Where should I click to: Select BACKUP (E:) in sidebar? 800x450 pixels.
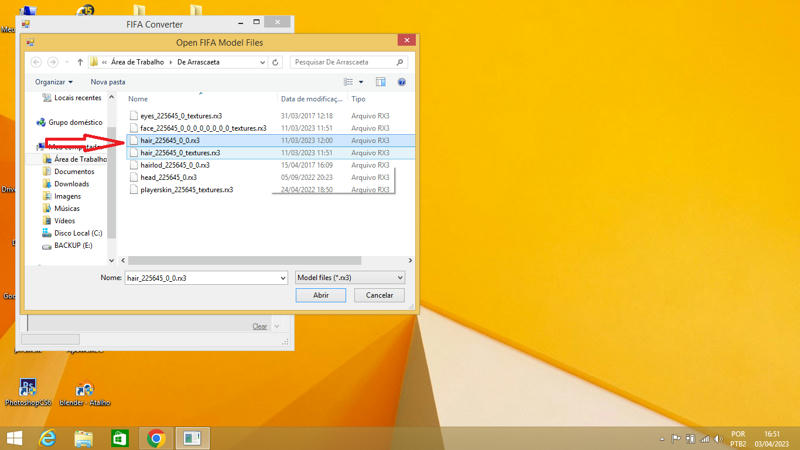click(x=67, y=245)
